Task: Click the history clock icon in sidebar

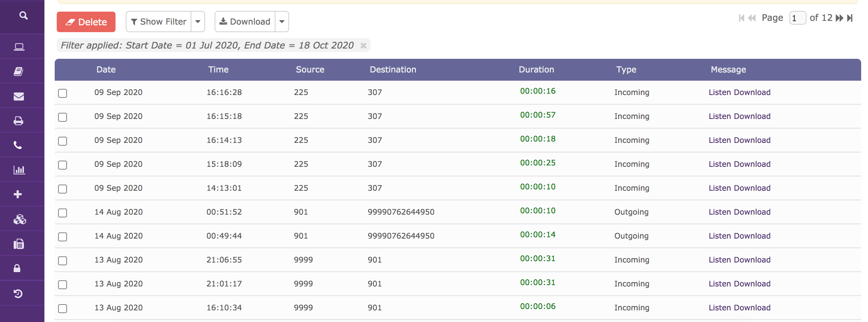Action: [x=18, y=294]
